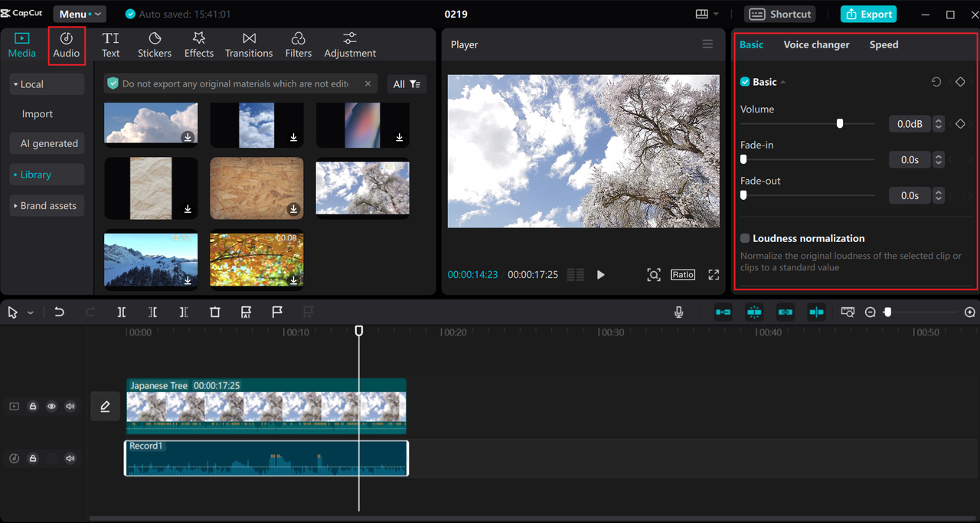Click the Volume 0.0dB value field
Screen dimensions: 980x523
910,123
